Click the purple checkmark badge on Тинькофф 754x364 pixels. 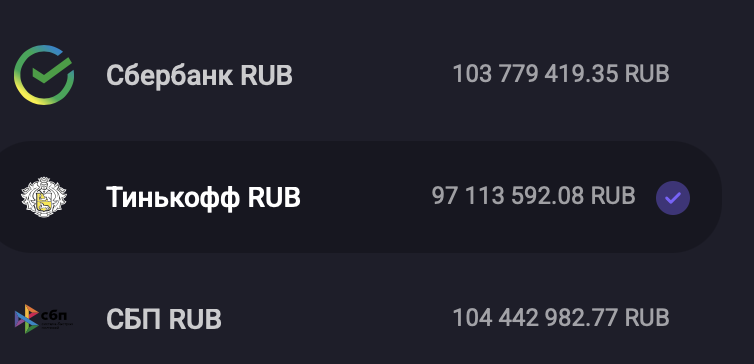pyautogui.click(x=673, y=198)
